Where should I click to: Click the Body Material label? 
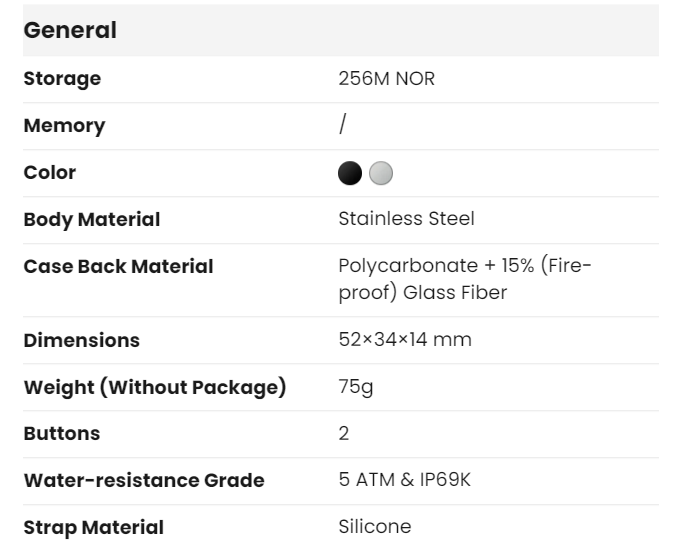91,219
